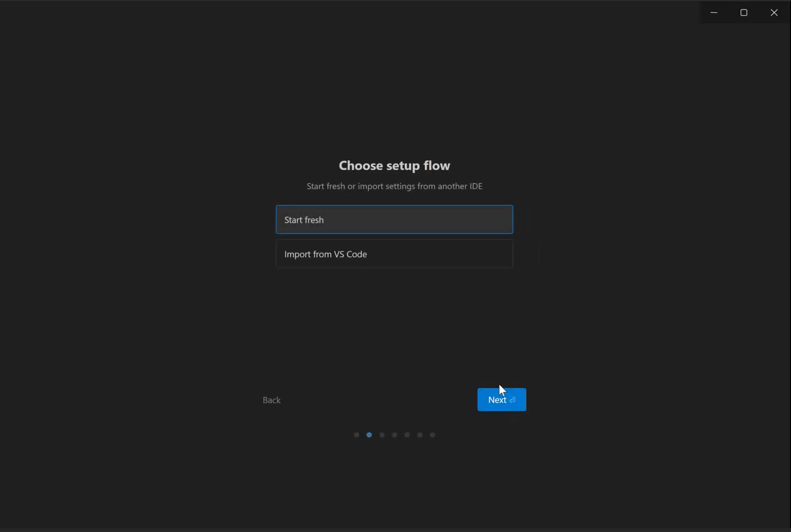Click the 'VS Code' text in import option
This screenshot has width=791, height=532.
tap(350, 254)
